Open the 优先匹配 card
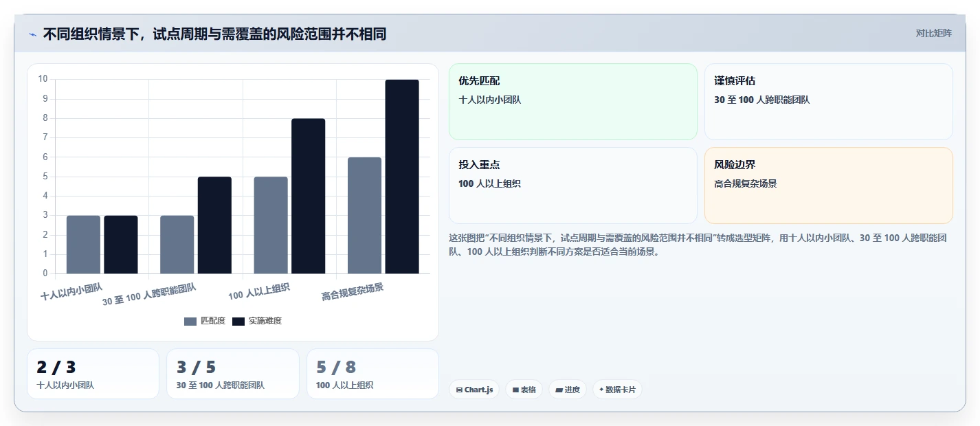The image size is (980, 426). (574, 102)
